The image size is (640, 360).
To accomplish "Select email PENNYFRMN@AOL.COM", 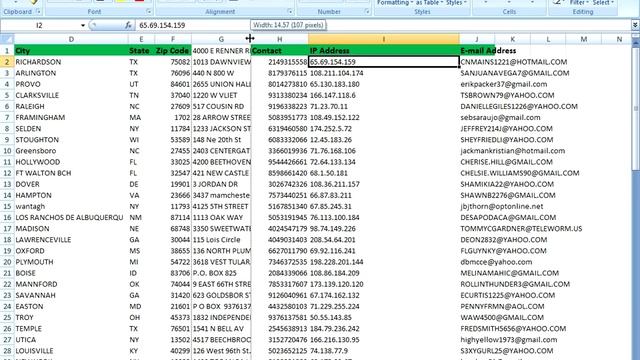I will [502, 307].
